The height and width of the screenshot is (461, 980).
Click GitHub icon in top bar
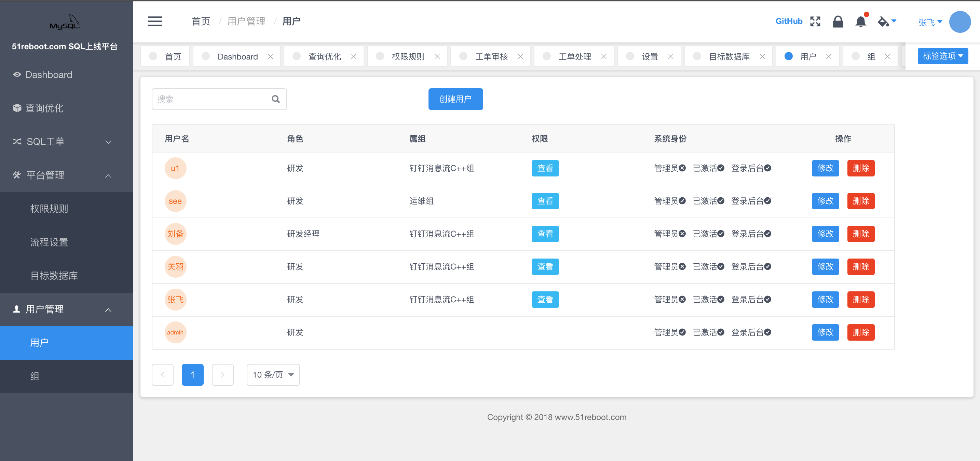(785, 21)
